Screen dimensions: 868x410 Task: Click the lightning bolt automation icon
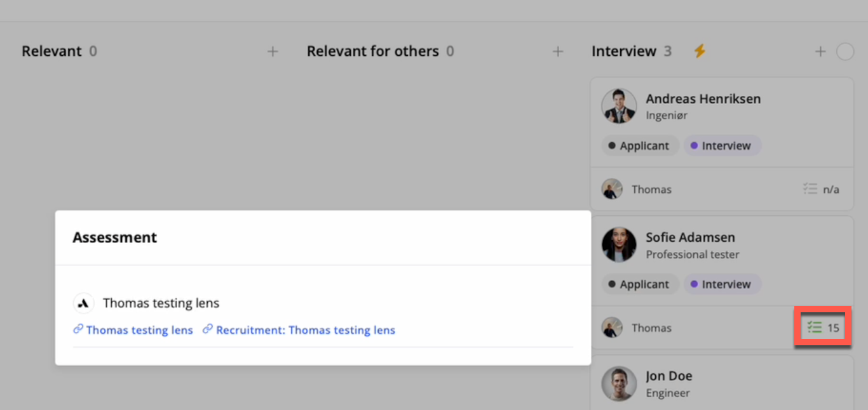coord(700,51)
